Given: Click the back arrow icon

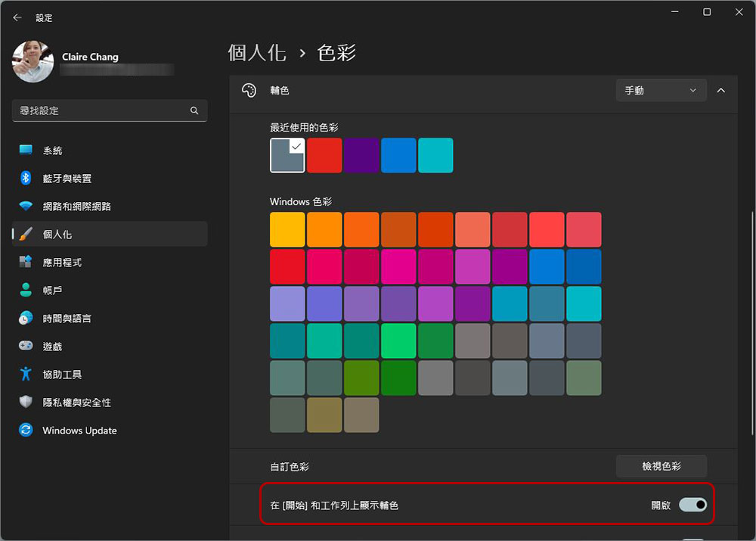Looking at the screenshot, I should point(17,18).
